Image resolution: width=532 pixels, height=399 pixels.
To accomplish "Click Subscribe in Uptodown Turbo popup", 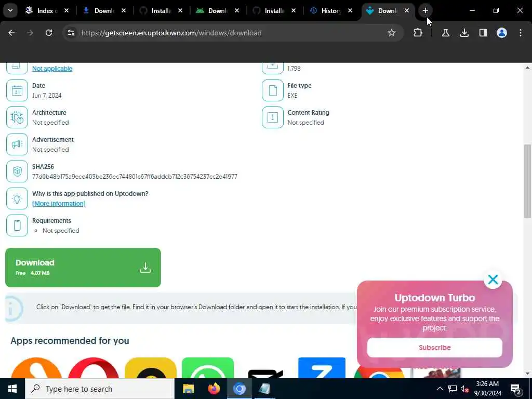I will [x=435, y=348].
